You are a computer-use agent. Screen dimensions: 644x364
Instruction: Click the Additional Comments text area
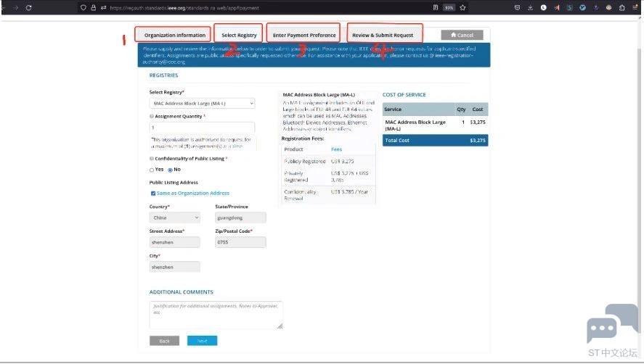coord(216,315)
